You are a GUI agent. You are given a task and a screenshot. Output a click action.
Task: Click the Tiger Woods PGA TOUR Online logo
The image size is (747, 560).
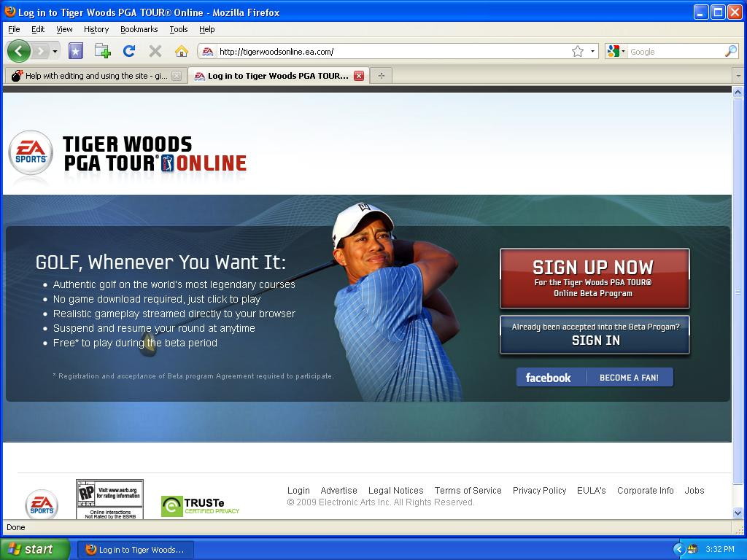pos(155,153)
